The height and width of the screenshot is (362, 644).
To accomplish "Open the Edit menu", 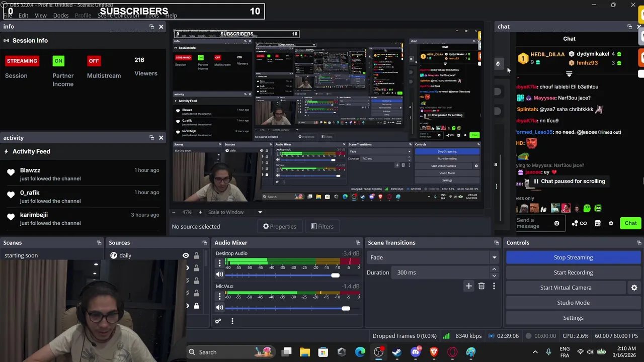I will (x=23, y=16).
